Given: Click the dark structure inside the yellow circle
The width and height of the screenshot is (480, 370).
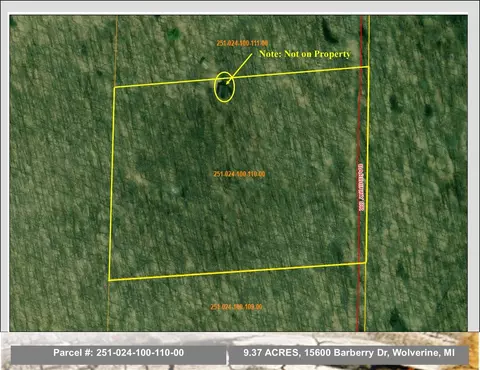Looking at the screenshot, I should point(223,89).
